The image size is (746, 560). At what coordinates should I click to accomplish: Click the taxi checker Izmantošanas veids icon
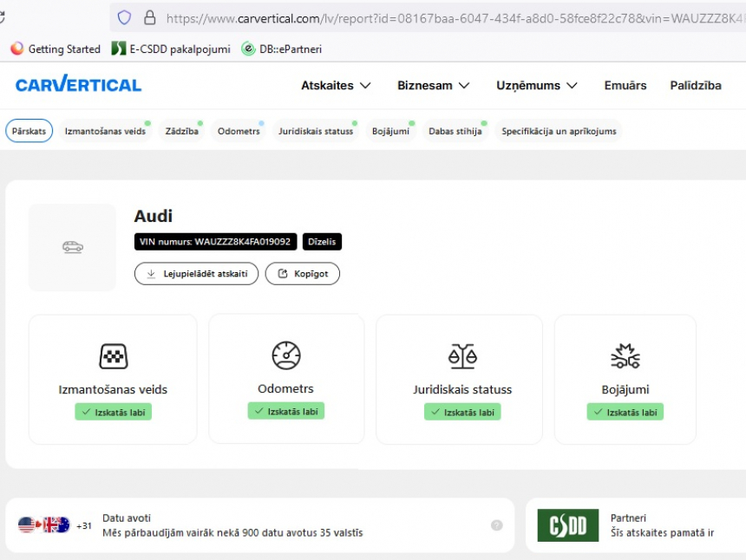[x=114, y=356]
